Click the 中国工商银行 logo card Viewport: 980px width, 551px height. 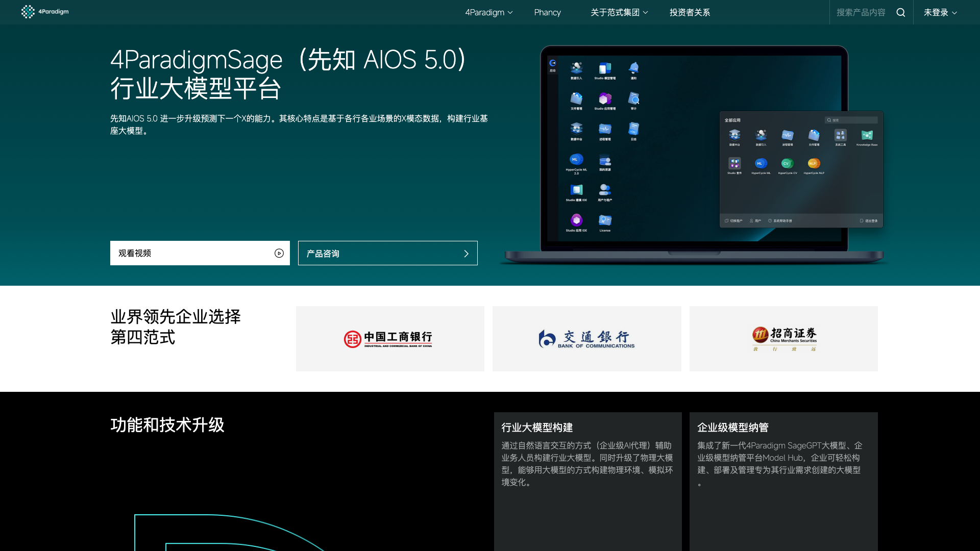coord(390,339)
